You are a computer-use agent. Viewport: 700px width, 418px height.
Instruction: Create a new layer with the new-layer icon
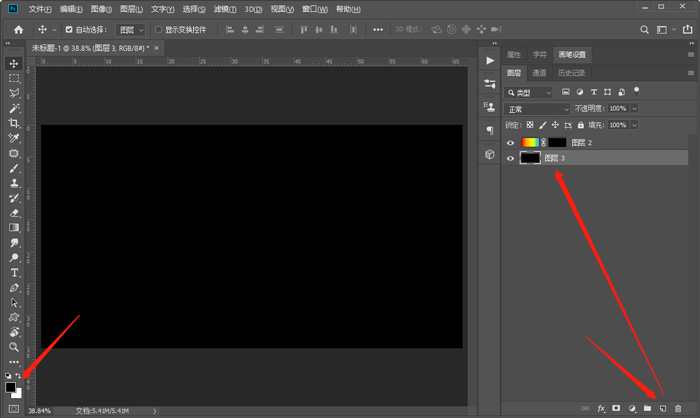[x=662, y=409]
